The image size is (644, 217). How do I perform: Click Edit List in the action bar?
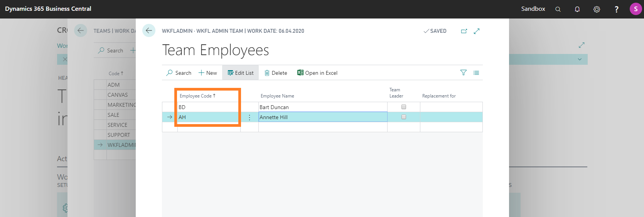[x=241, y=73]
